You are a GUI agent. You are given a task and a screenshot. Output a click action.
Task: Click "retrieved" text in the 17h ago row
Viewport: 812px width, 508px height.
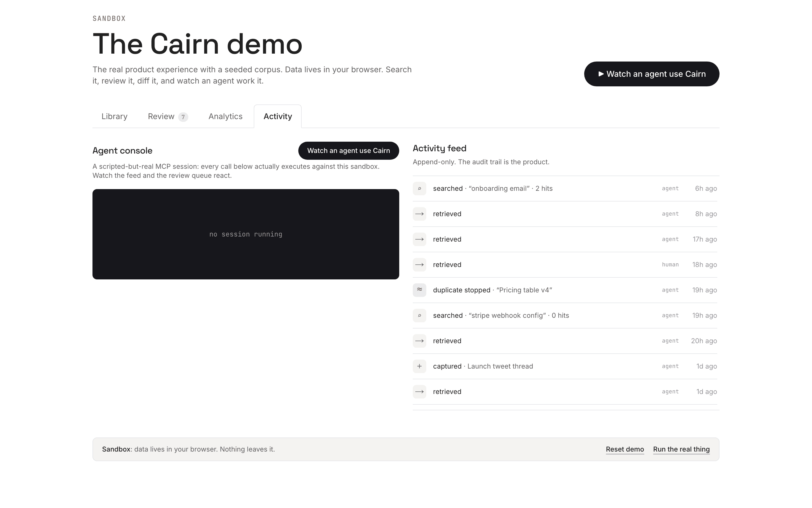tap(447, 239)
